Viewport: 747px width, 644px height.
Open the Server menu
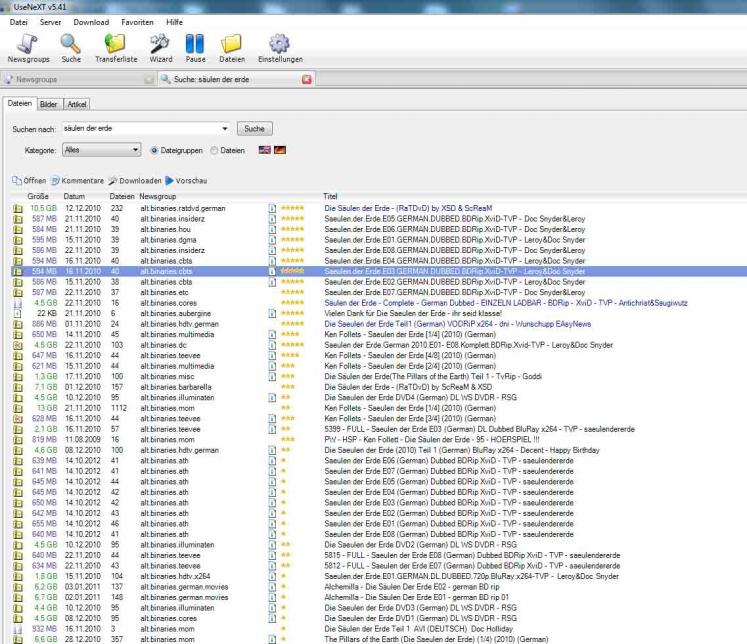pyautogui.click(x=49, y=21)
